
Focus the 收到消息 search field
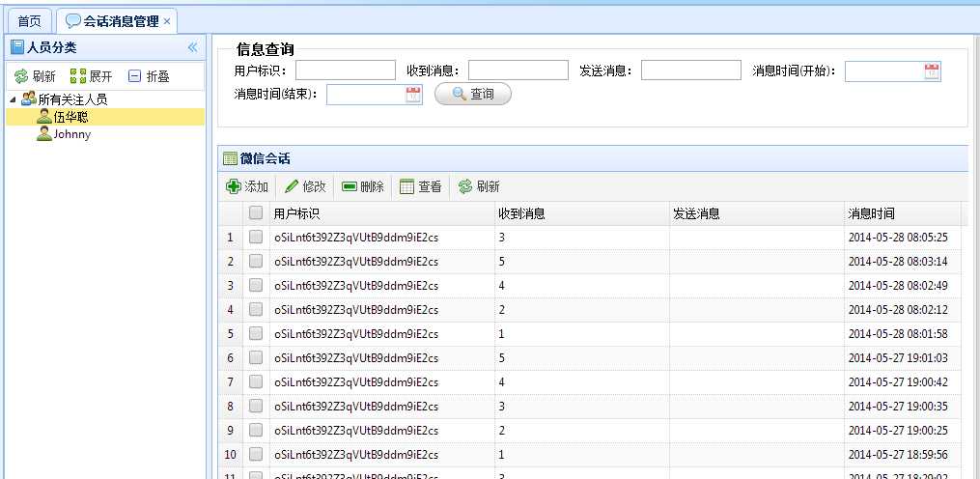click(518, 70)
